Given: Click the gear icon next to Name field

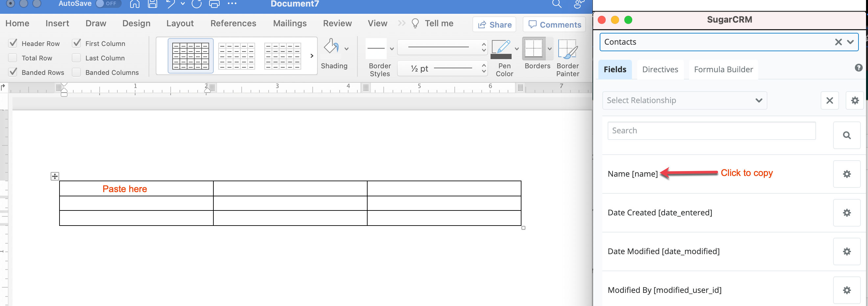Looking at the screenshot, I should (847, 174).
